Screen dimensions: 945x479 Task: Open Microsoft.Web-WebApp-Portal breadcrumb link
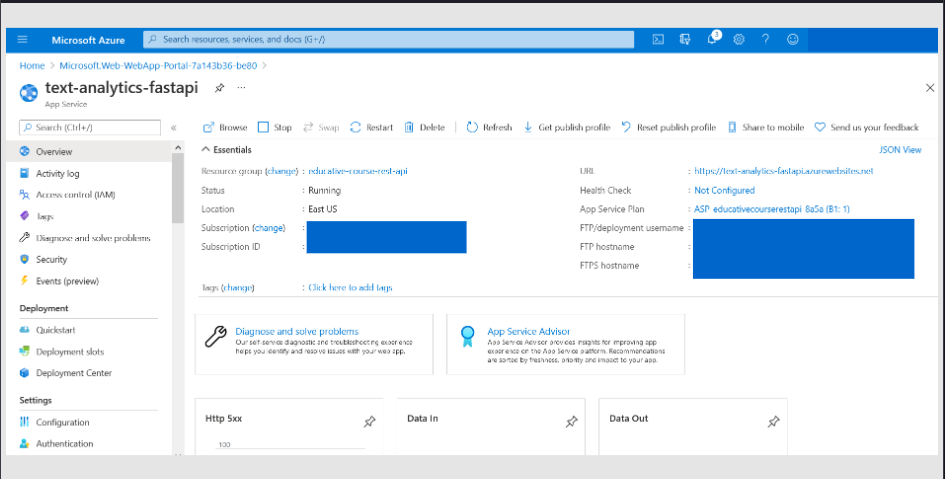coord(158,66)
